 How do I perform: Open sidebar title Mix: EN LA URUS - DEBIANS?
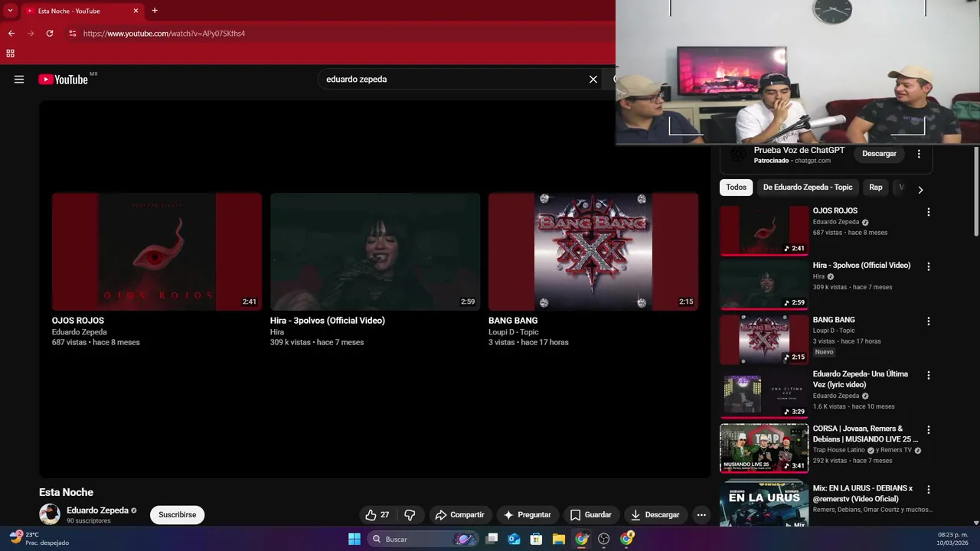click(x=863, y=494)
